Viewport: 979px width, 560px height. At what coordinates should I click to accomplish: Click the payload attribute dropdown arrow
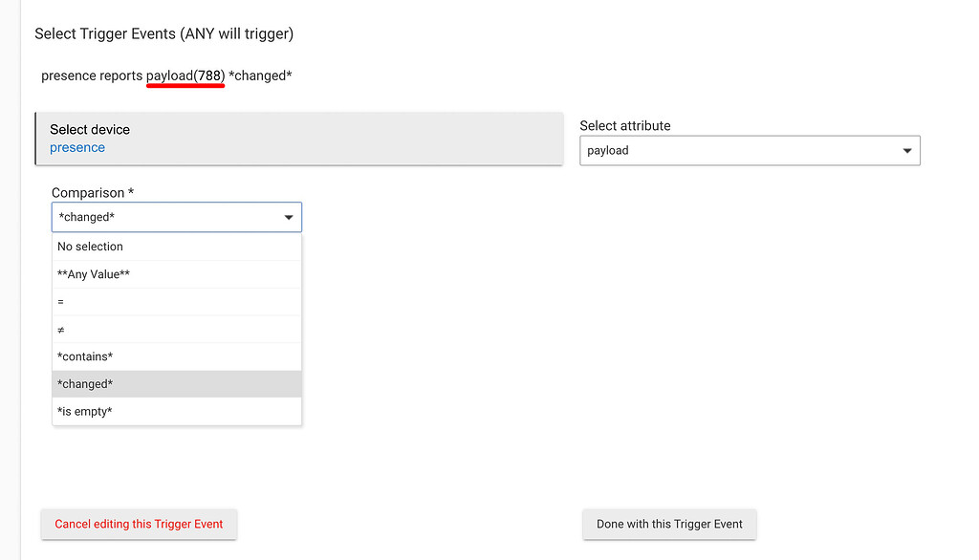906,150
